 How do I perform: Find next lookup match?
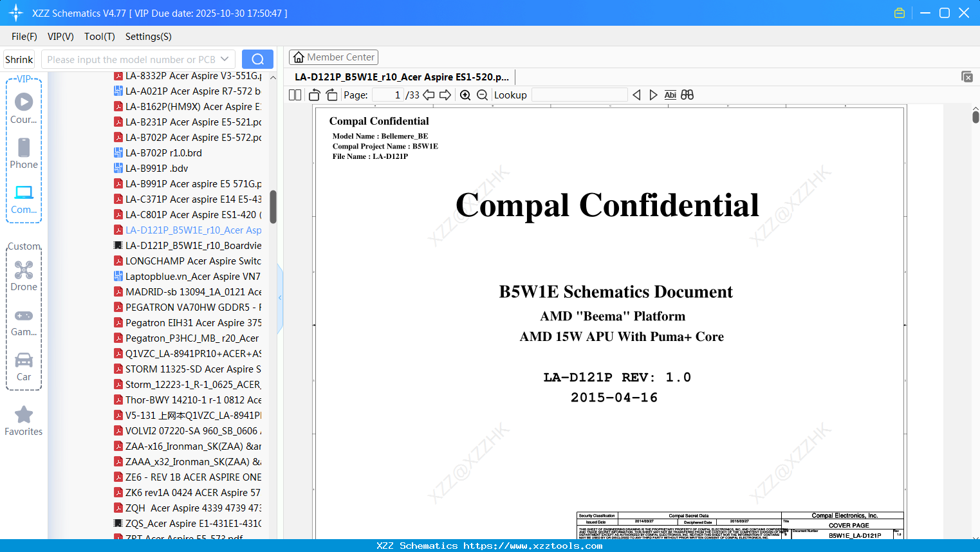(x=653, y=95)
